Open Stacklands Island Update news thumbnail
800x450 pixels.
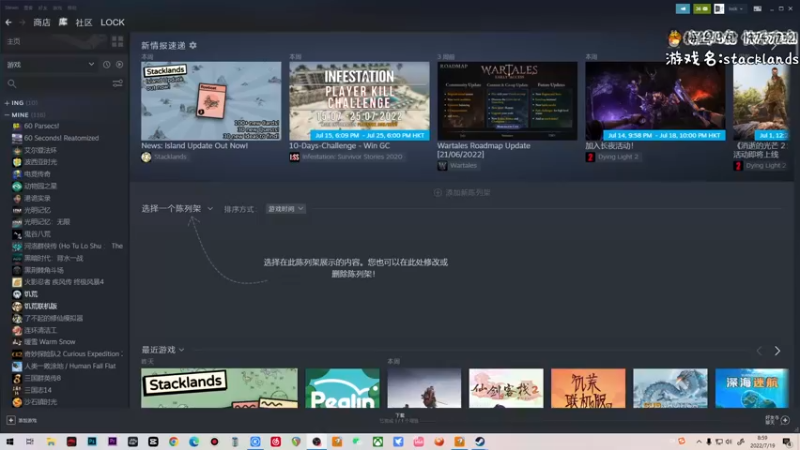point(211,101)
